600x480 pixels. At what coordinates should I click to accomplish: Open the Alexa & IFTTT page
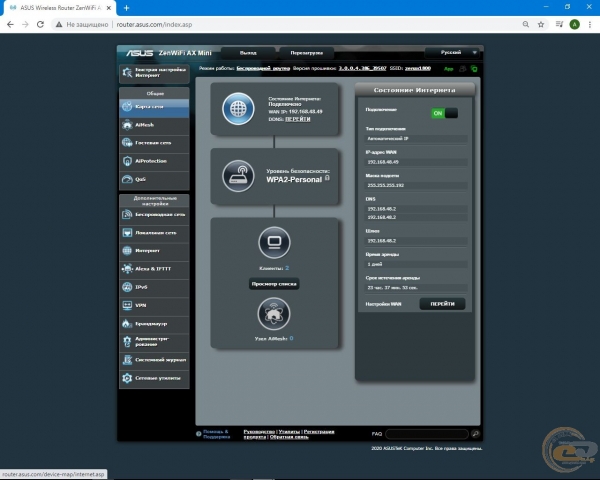pos(154,269)
